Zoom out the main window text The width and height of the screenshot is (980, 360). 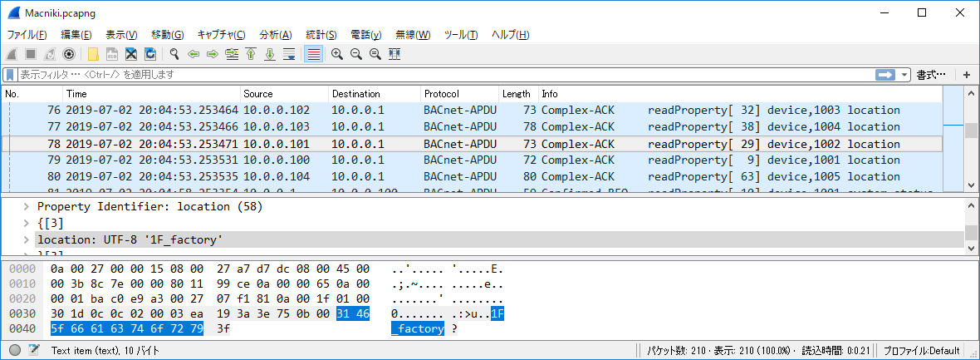[356, 54]
